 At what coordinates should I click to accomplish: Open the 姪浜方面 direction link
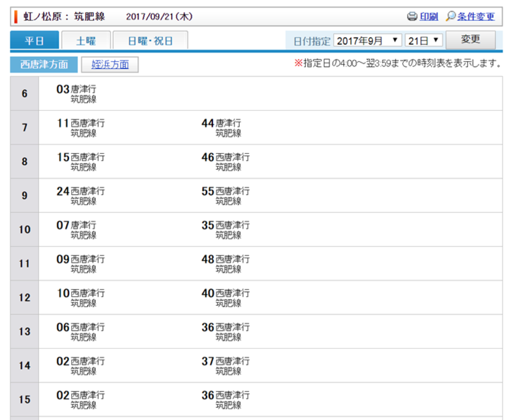tap(110, 64)
